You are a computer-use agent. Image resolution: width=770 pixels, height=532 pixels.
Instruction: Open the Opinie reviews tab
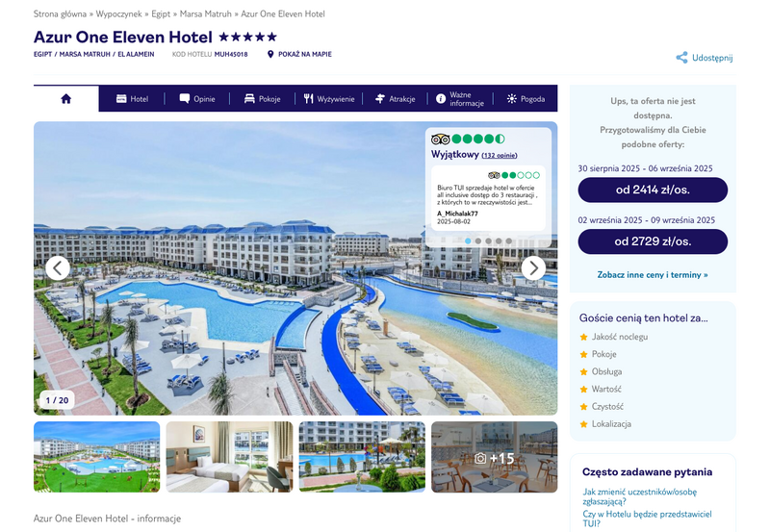click(x=197, y=99)
